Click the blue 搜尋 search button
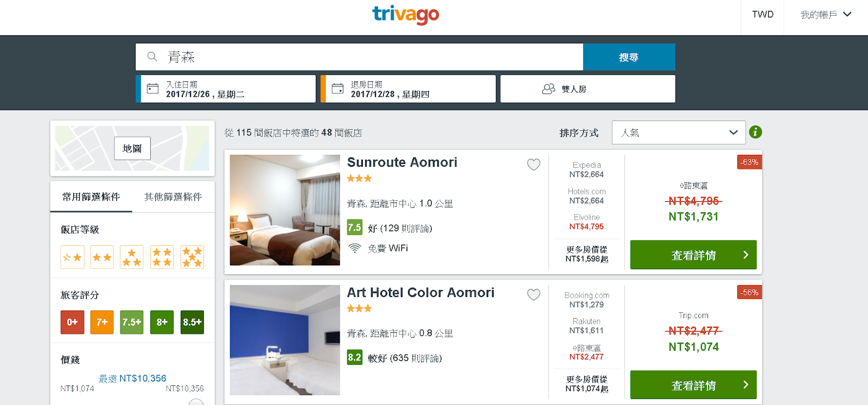The image size is (868, 405). [x=629, y=57]
